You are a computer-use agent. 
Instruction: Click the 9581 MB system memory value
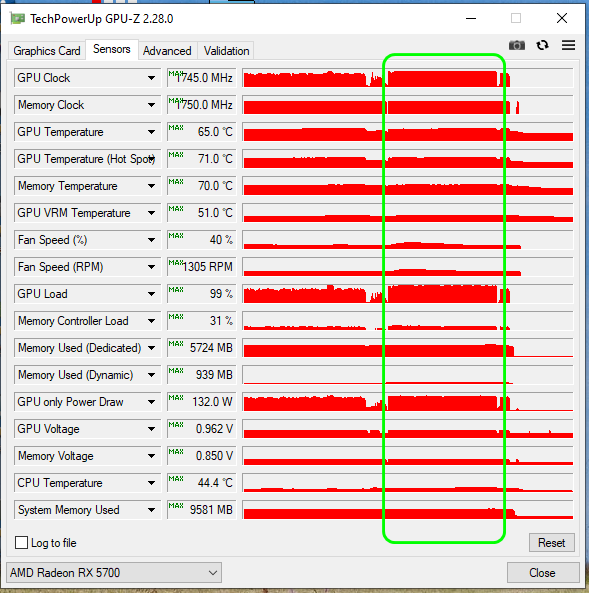point(202,510)
